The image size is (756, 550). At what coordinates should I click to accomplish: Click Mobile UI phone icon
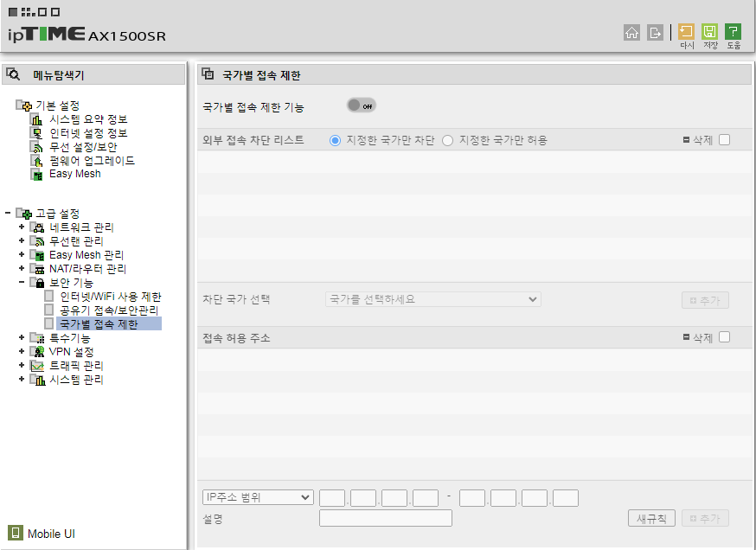[16, 533]
